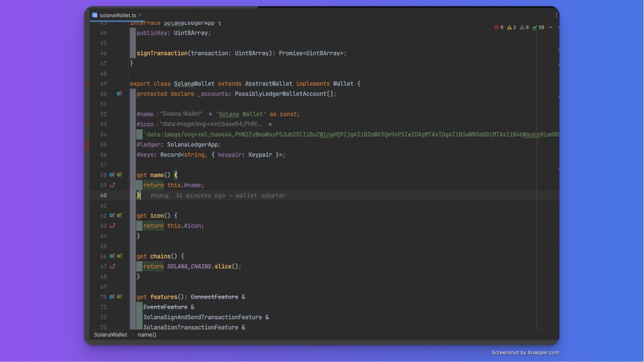Open the SolanaWallet breadcrumb popup
644x362 pixels.
pos(109,334)
